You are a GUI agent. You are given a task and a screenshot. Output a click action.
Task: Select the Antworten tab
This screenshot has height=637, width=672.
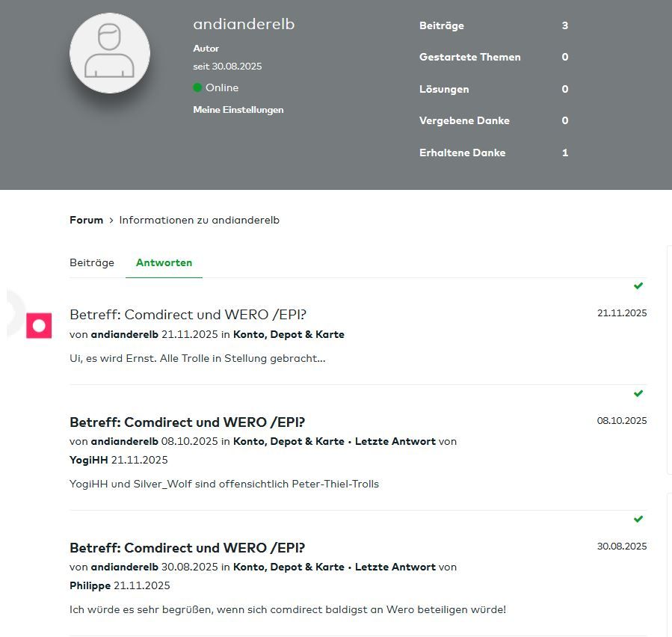164,262
